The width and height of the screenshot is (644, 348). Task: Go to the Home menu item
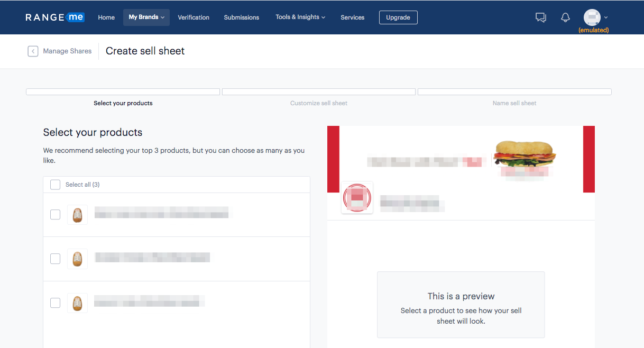[106, 17]
